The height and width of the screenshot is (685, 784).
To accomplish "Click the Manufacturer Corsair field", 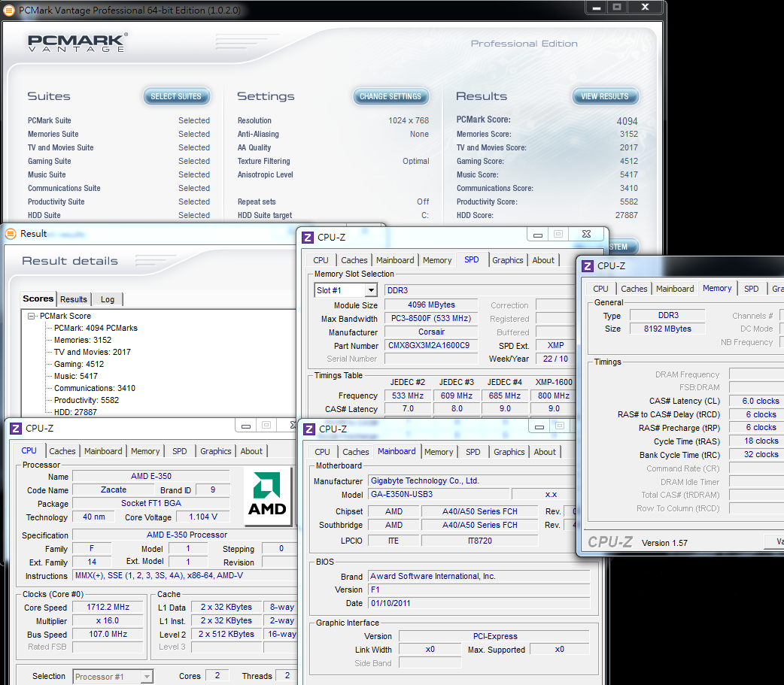I will (431, 332).
